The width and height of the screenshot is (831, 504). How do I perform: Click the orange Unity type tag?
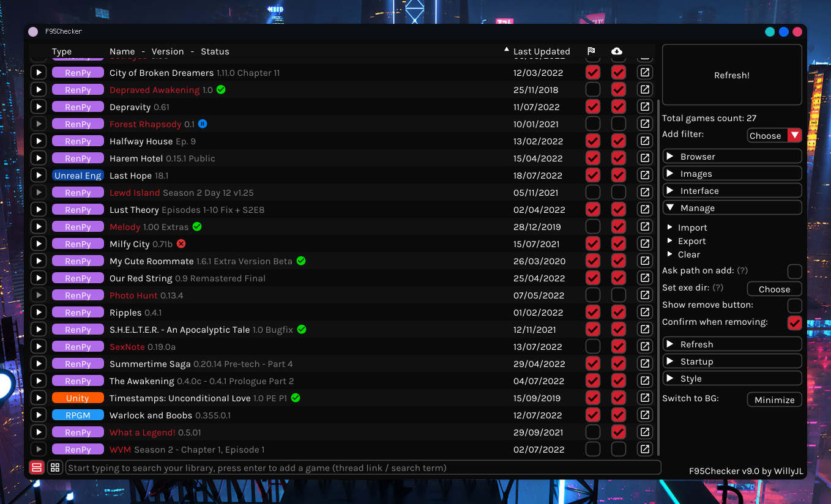78,398
